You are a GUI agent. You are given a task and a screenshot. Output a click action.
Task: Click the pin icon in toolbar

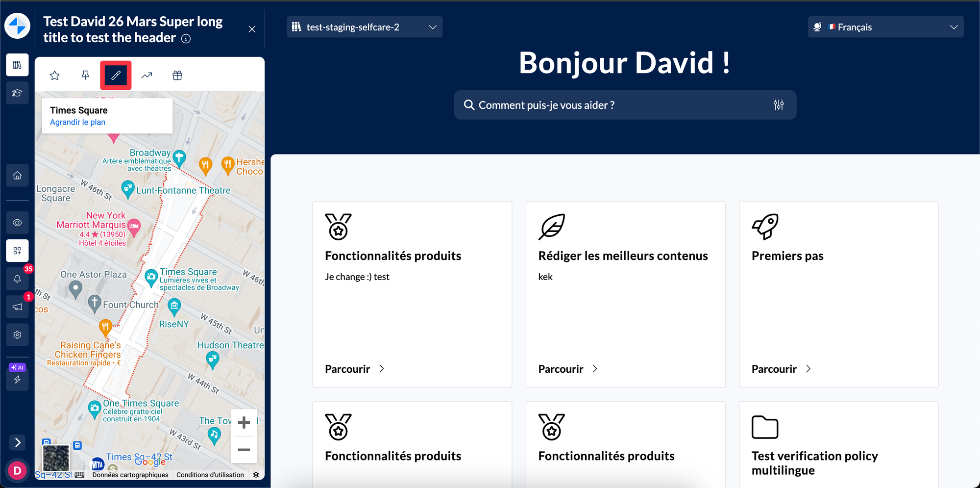[85, 76]
